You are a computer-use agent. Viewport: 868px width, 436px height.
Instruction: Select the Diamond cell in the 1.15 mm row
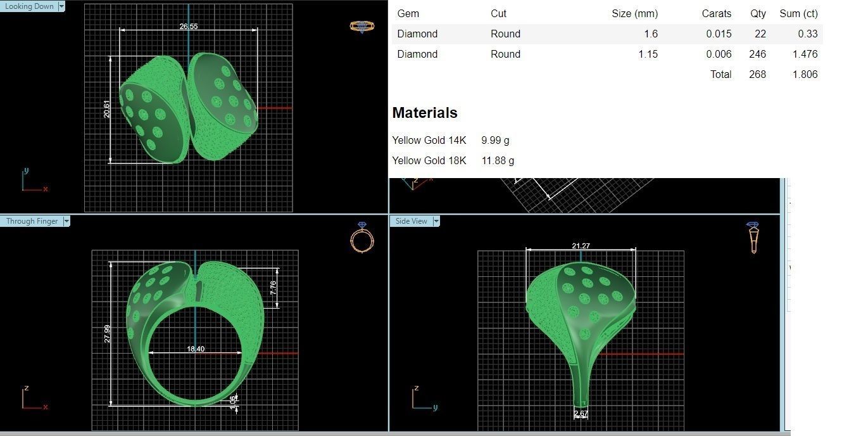[417, 54]
